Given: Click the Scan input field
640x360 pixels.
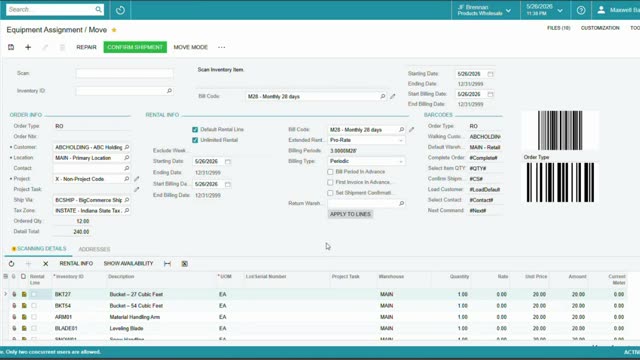Looking at the screenshot, I should tap(124, 73).
